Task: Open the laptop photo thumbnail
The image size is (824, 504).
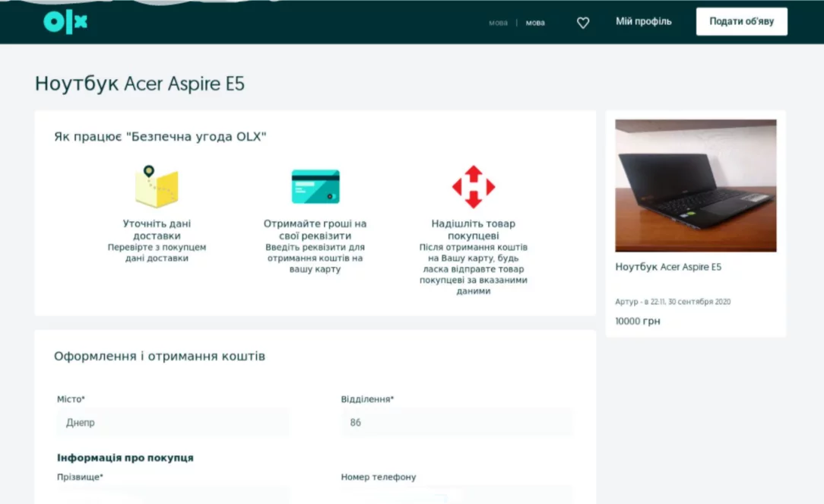Action: coord(696,185)
